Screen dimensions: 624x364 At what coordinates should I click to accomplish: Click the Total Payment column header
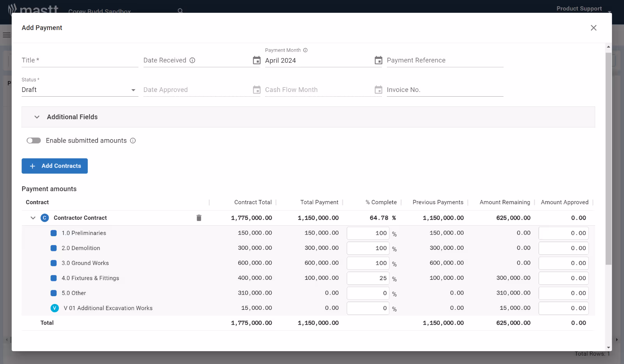point(319,202)
